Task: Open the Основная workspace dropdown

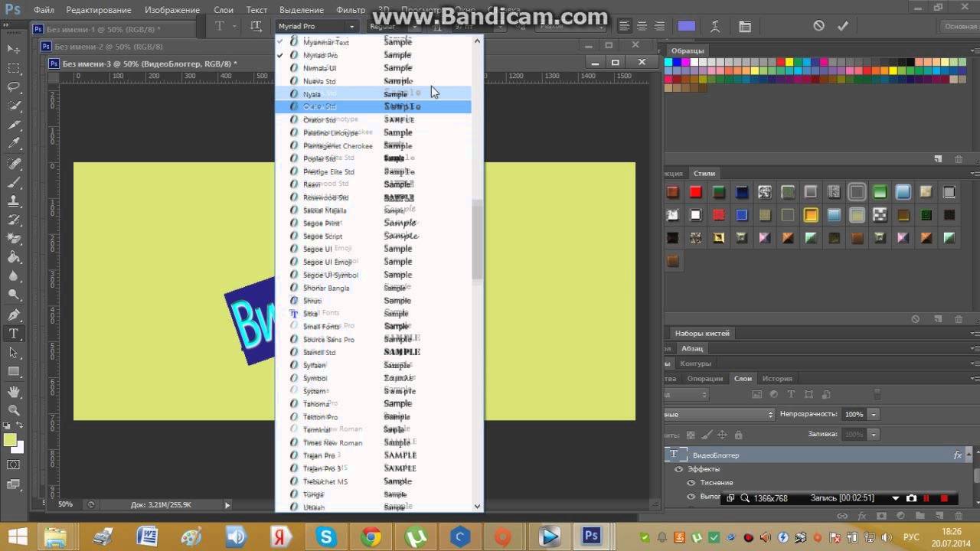Action: pyautogui.click(x=960, y=26)
